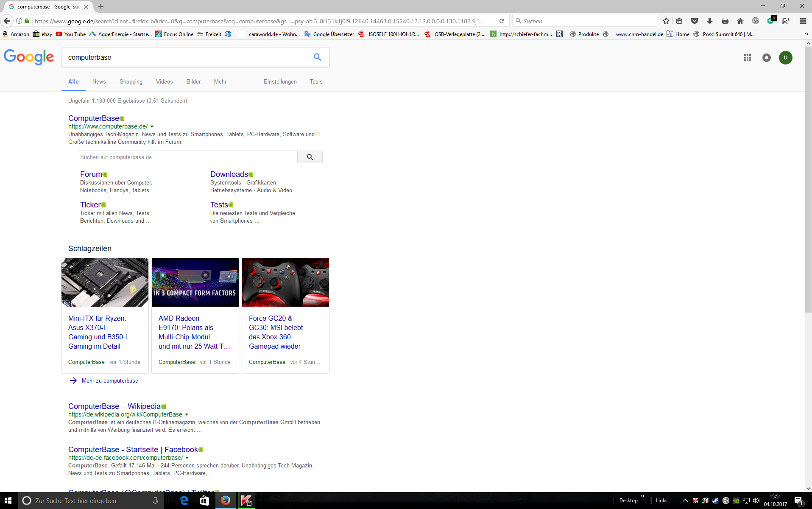Open Einstellungen search settings menu
This screenshot has height=509, width=812.
click(x=280, y=81)
